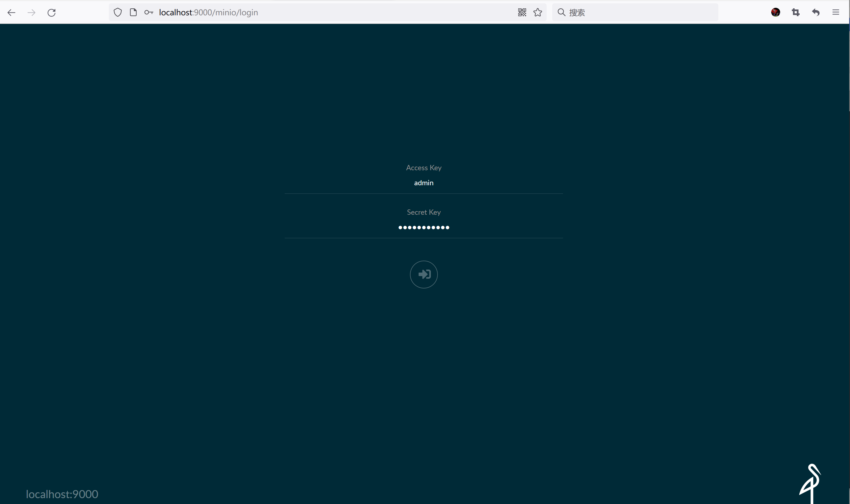
Task: Bookmark this page with the star icon
Action: 538,13
